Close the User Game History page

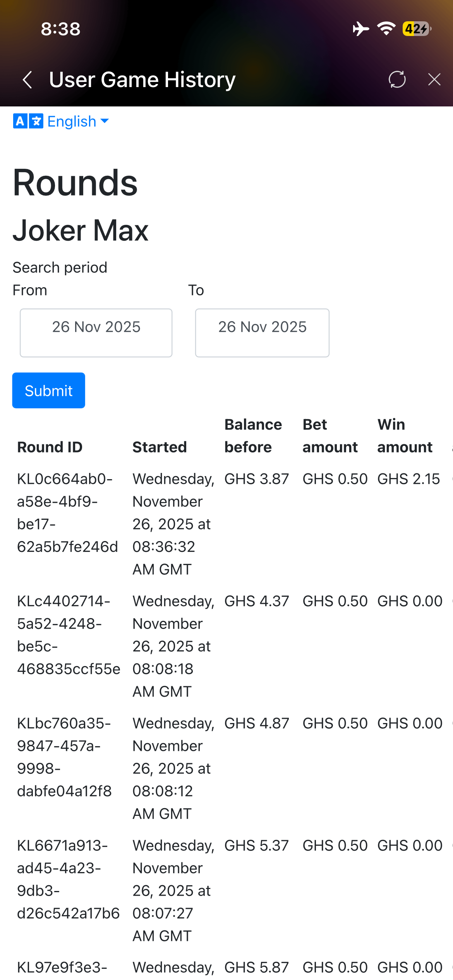(434, 80)
